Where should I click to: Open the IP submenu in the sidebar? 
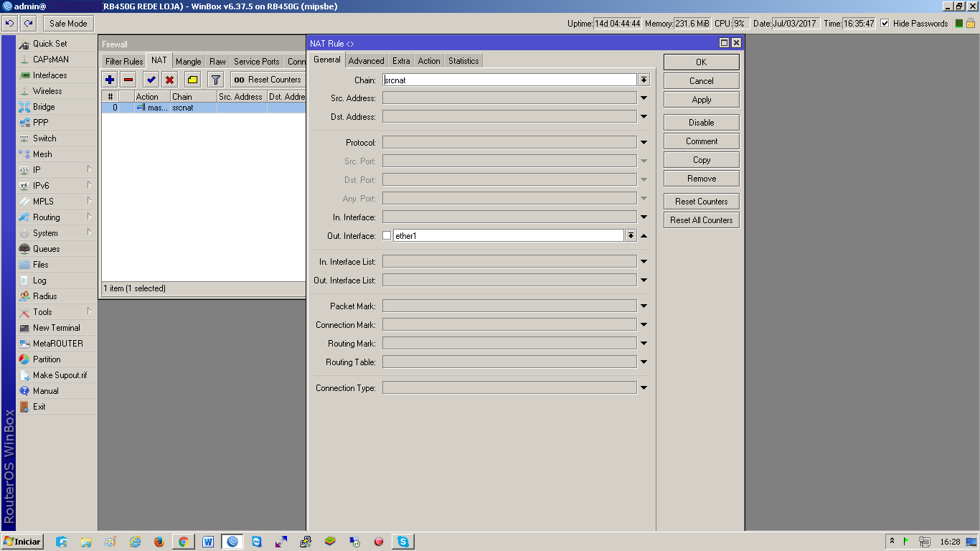point(57,170)
